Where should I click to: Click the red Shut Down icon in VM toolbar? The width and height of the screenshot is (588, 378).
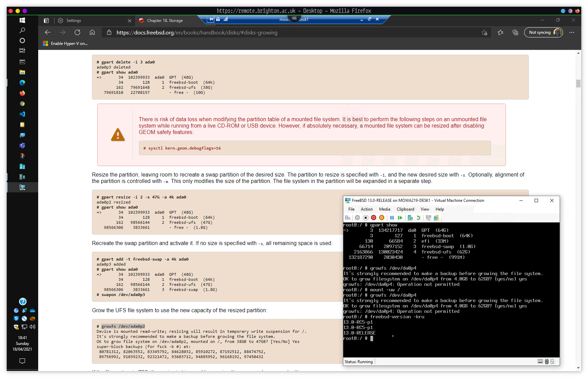(373, 218)
